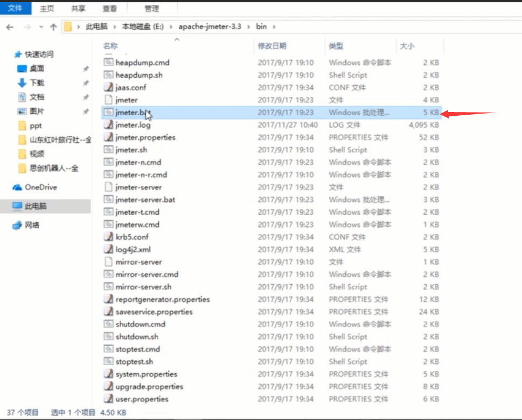Open 文档 in quick access

(x=37, y=97)
